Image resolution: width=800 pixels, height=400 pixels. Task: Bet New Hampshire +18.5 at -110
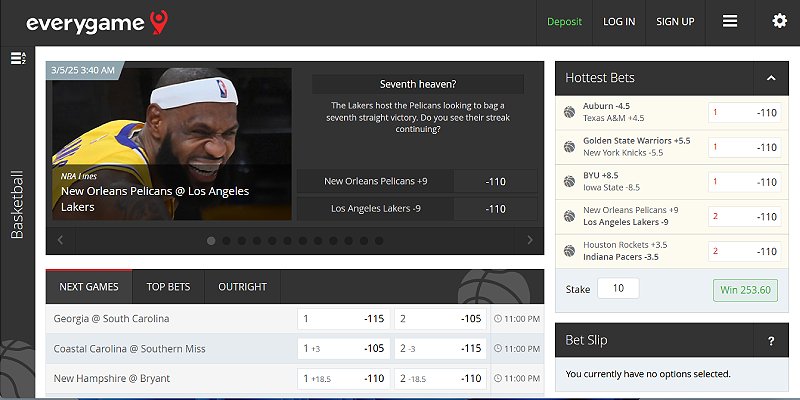(x=344, y=379)
